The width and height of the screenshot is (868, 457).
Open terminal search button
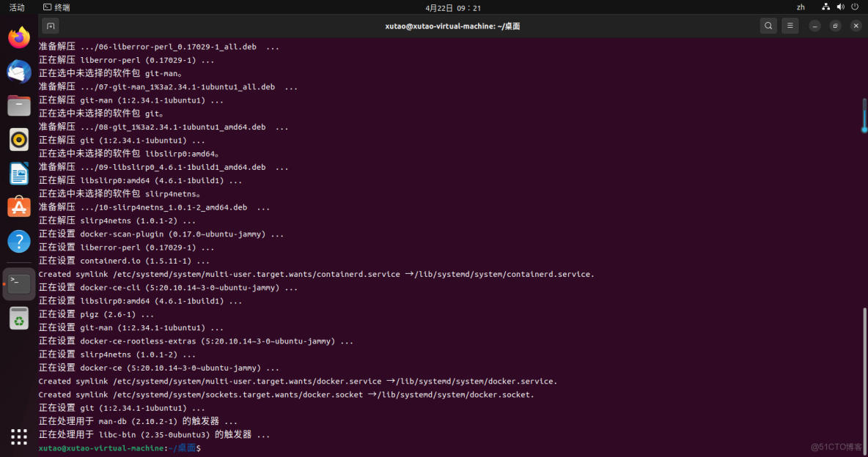click(x=768, y=26)
